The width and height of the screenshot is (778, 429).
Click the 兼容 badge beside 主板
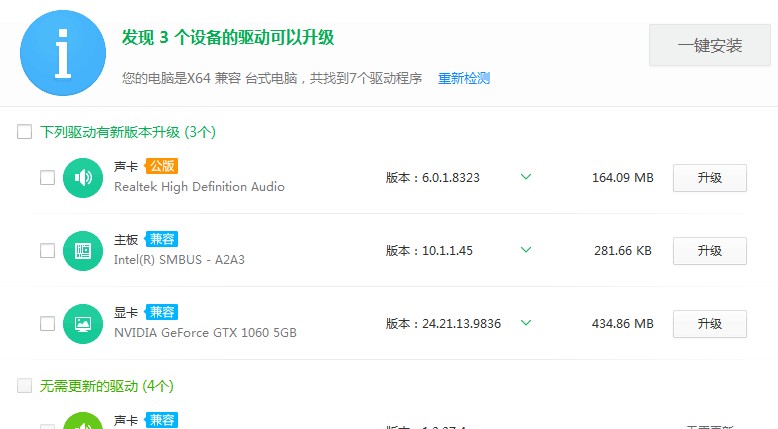tap(161, 239)
